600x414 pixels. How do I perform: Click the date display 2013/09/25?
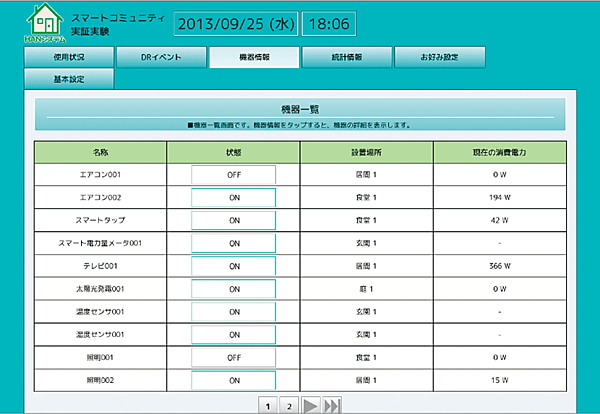point(237,23)
